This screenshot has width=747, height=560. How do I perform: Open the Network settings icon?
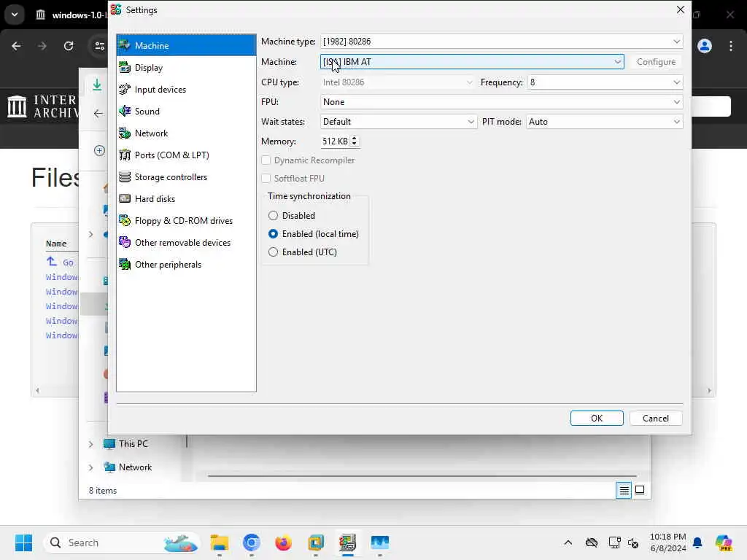click(x=125, y=133)
